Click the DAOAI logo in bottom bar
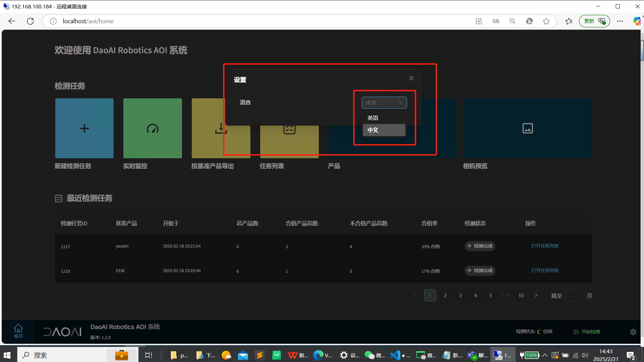This screenshot has height=362, width=644. pyautogui.click(x=62, y=332)
